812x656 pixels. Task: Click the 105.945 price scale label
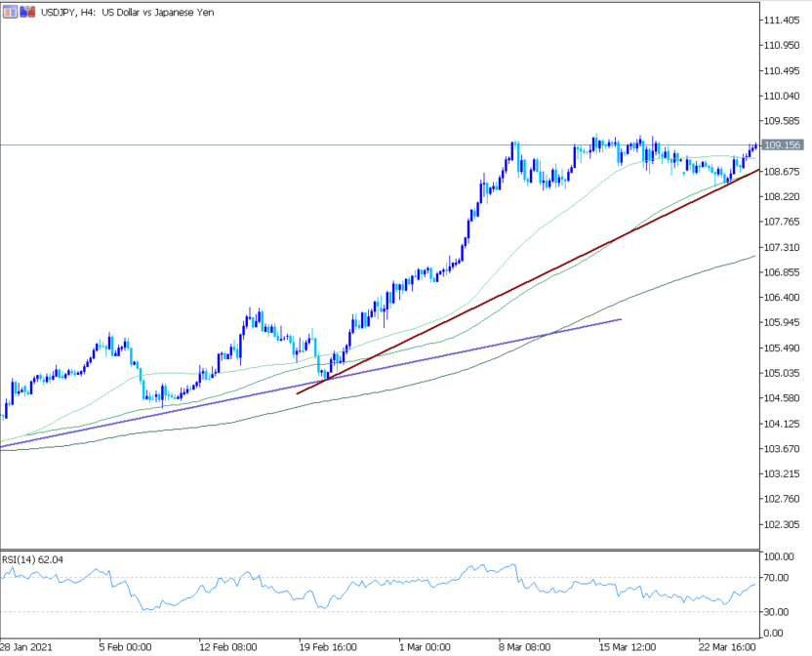pyautogui.click(x=783, y=322)
